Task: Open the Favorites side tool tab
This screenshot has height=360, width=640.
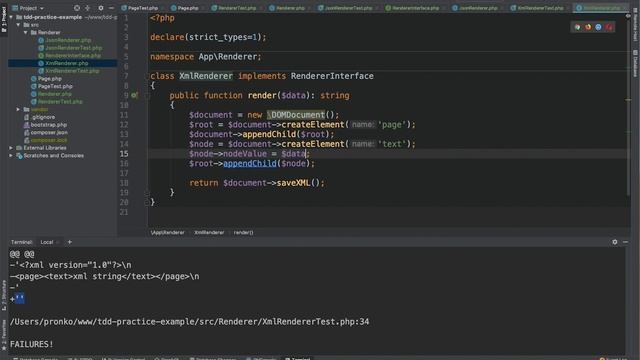Action: pos(4,335)
